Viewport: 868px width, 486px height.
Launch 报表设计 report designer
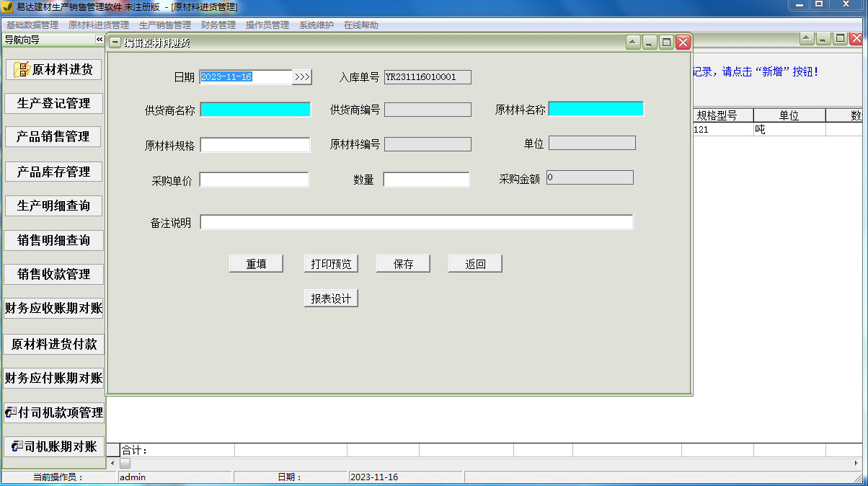pyautogui.click(x=330, y=298)
